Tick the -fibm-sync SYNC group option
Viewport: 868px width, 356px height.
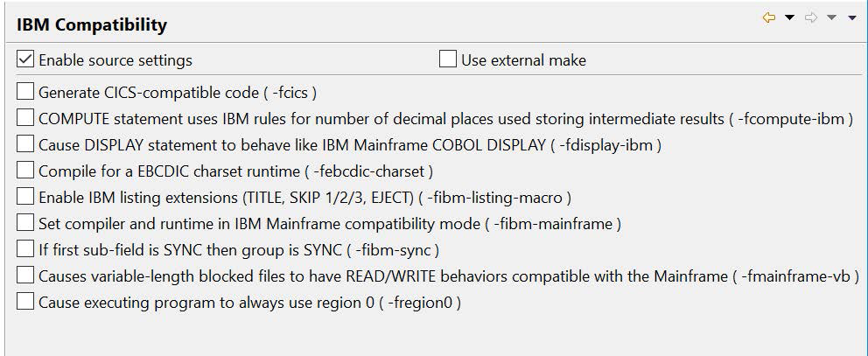(25, 249)
